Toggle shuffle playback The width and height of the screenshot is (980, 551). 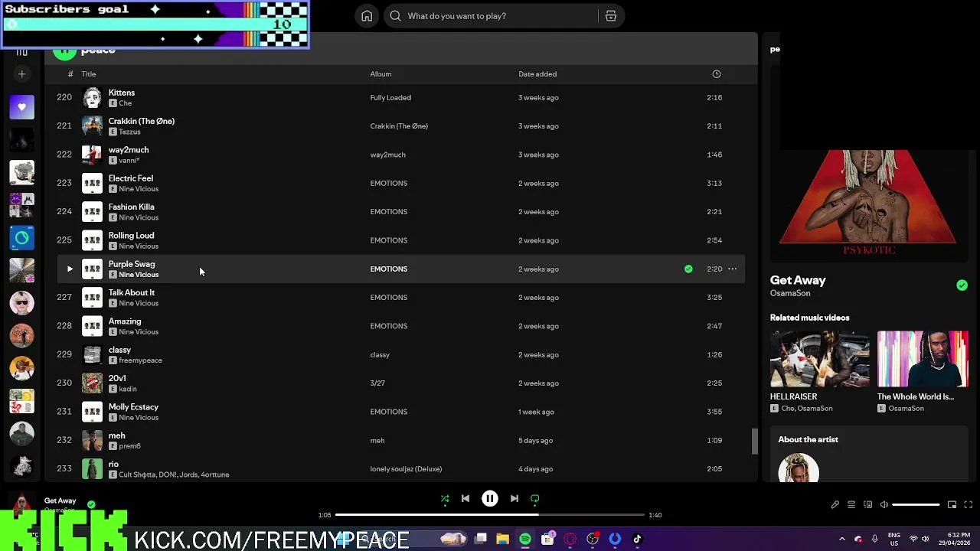[x=445, y=499]
